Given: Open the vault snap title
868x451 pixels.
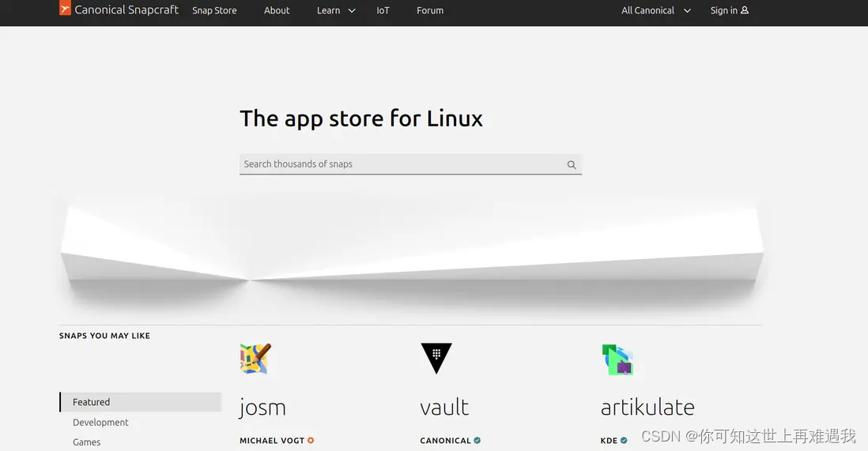Looking at the screenshot, I should [444, 408].
